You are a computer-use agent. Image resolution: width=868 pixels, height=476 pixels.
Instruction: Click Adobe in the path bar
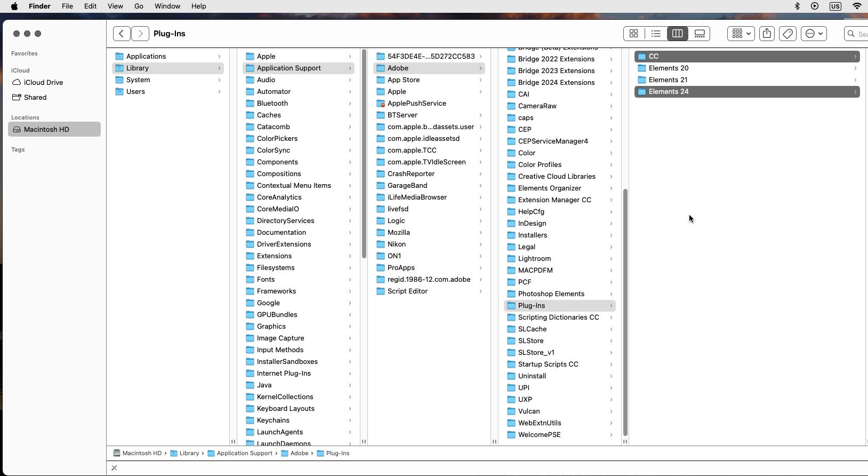pyautogui.click(x=295, y=453)
